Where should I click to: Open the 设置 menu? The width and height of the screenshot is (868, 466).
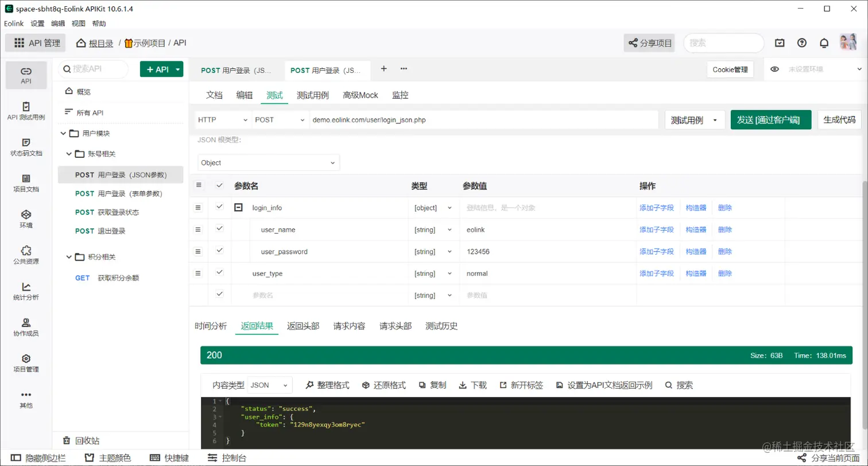tap(37, 24)
